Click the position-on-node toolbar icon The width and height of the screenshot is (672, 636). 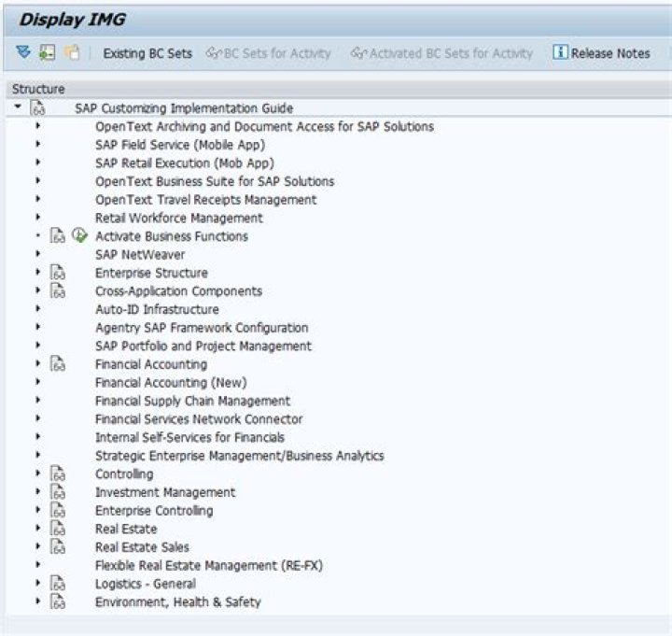click(x=48, y=52)
